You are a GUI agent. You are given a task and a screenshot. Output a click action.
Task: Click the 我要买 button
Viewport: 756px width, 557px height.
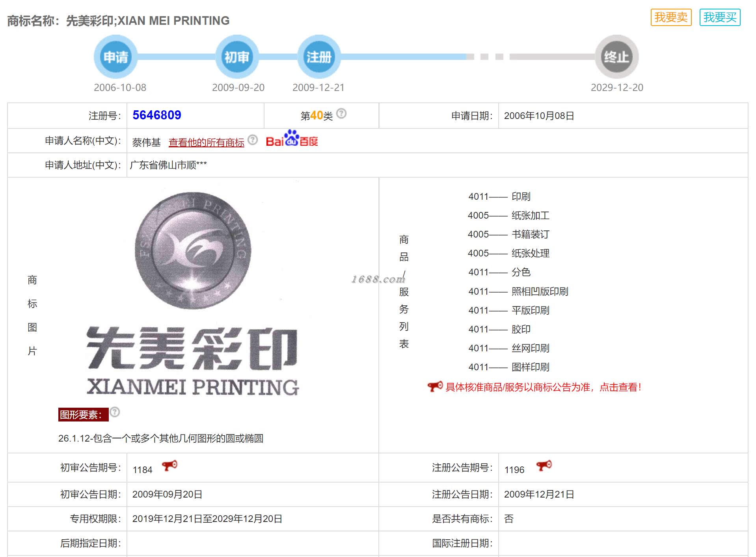coord(720,17)
